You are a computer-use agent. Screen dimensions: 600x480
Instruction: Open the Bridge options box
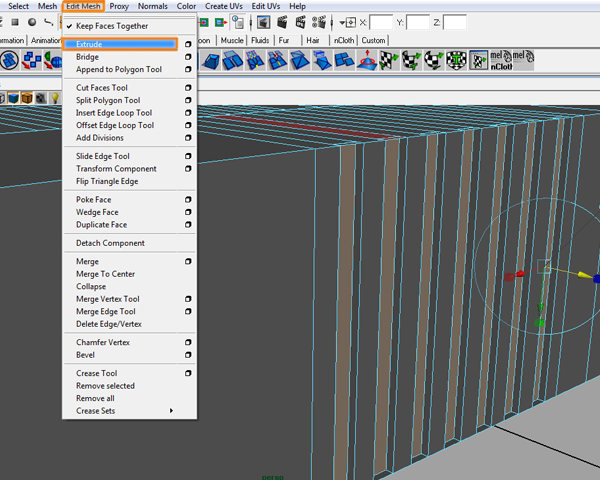click(188, 57)
